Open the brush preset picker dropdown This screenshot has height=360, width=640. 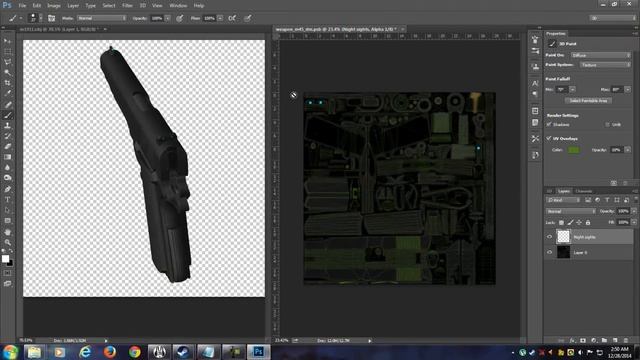pos(40,18)
